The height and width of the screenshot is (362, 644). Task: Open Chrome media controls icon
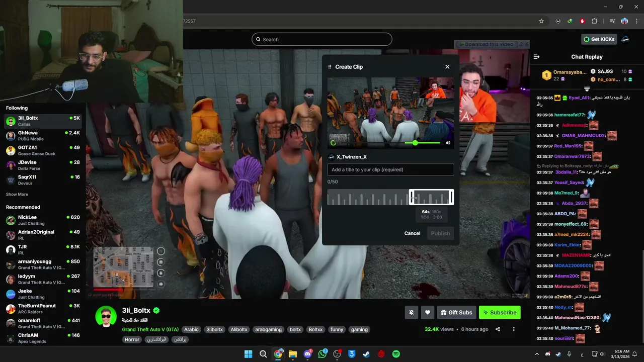(x=612, y=21)
